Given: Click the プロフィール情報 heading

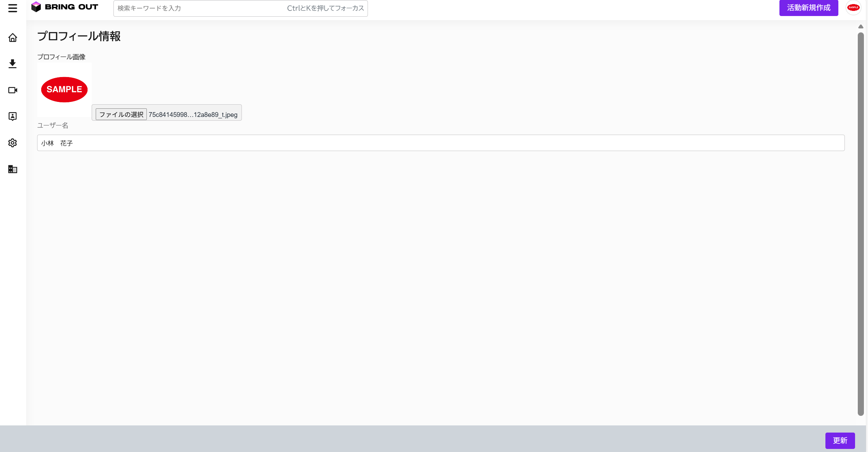Looking at the screenshot, I should click(79, 36).
